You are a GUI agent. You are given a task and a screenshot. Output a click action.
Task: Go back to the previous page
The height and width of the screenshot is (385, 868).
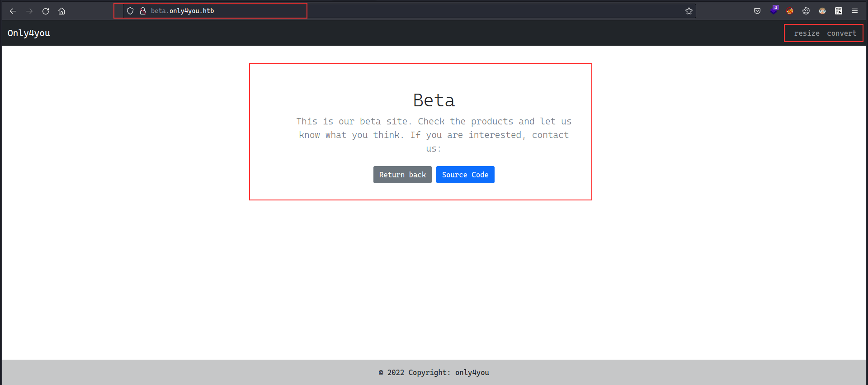[13, 11]
